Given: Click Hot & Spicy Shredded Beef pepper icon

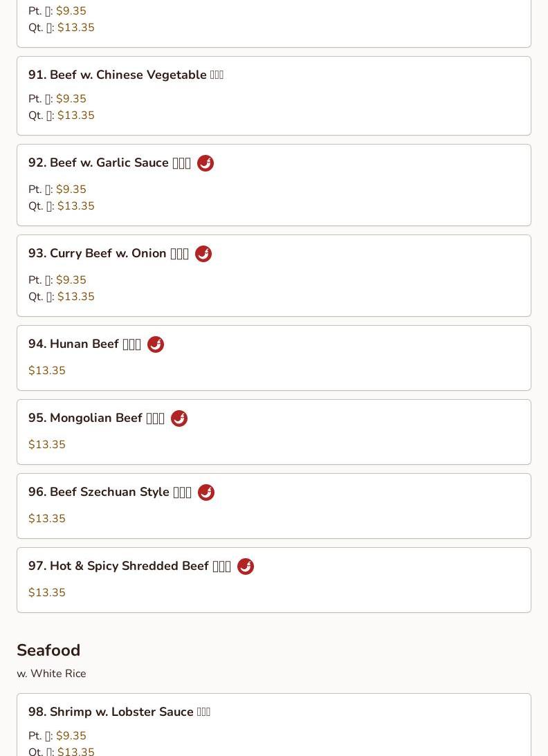Looking at the screenshot, I should (x=246, y=566).
